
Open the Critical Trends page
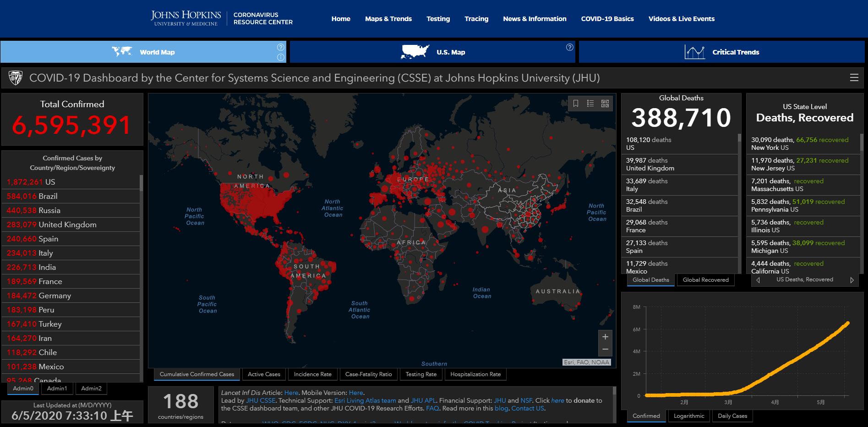(721, 52)
